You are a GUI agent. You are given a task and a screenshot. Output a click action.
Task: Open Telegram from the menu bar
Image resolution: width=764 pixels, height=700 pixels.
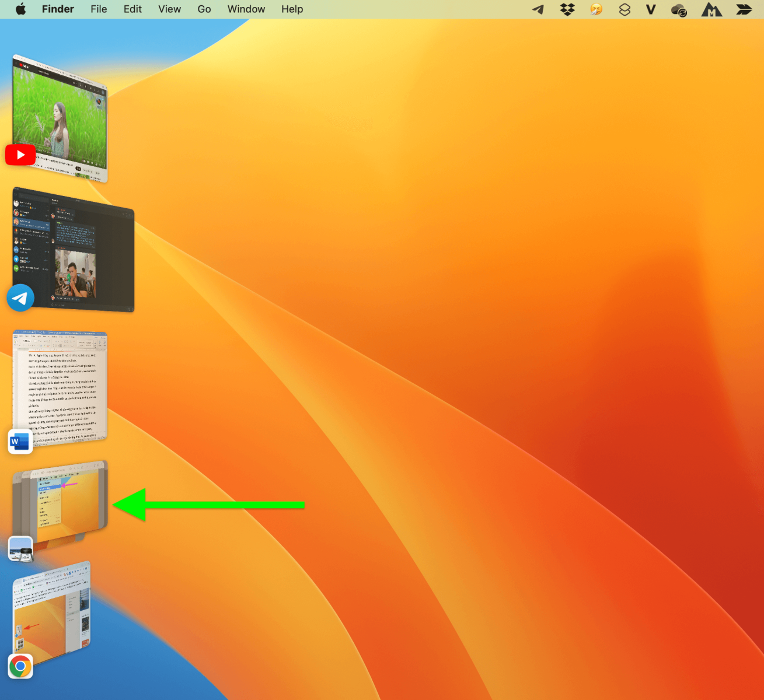pyautogui.click(x=537, y=9)
